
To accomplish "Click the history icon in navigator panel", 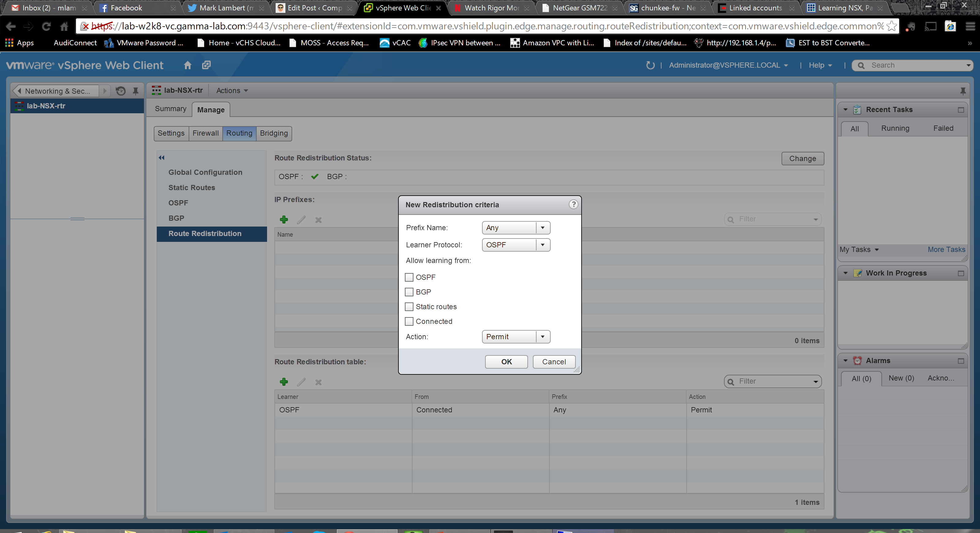I will coord(121,91).
